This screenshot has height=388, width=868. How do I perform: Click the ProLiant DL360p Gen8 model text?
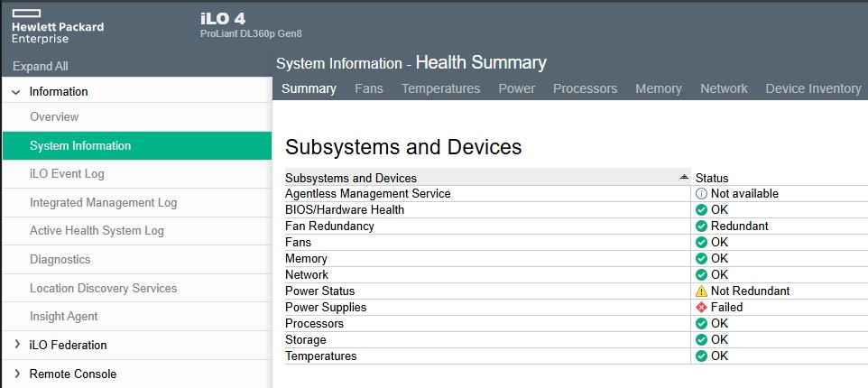[251, 33]
